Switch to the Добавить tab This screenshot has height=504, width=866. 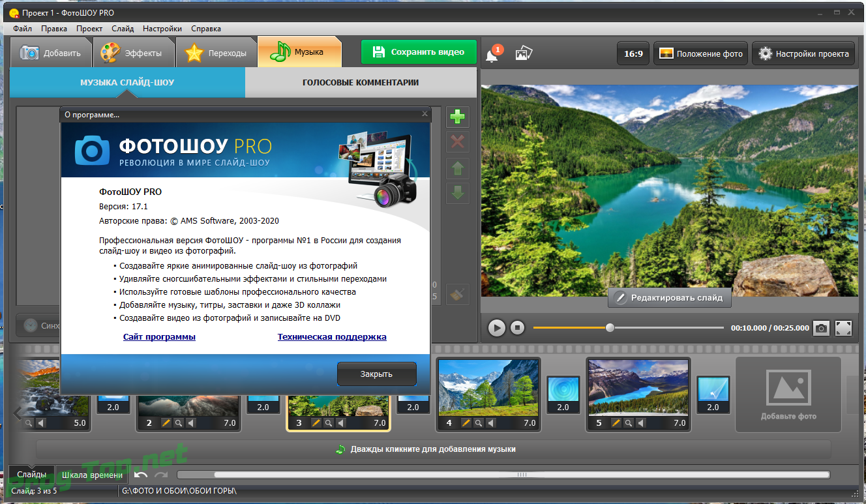click(51, 53)
